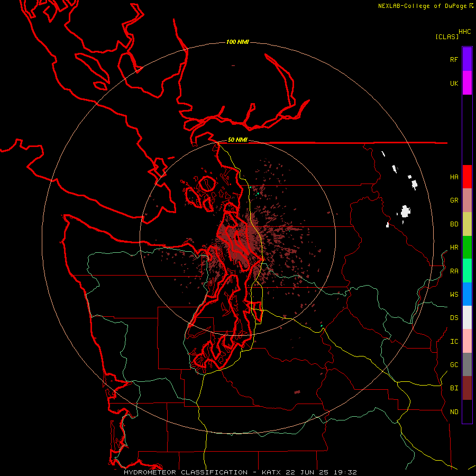Click the DS white legend swatch
This screenshot has height=476, width=476.
[467, 317]
